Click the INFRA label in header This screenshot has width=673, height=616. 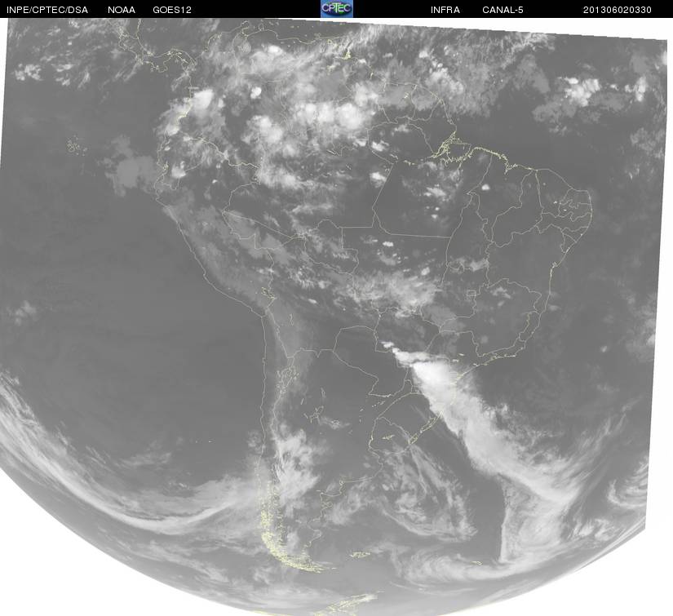click(x=445, y=10)
